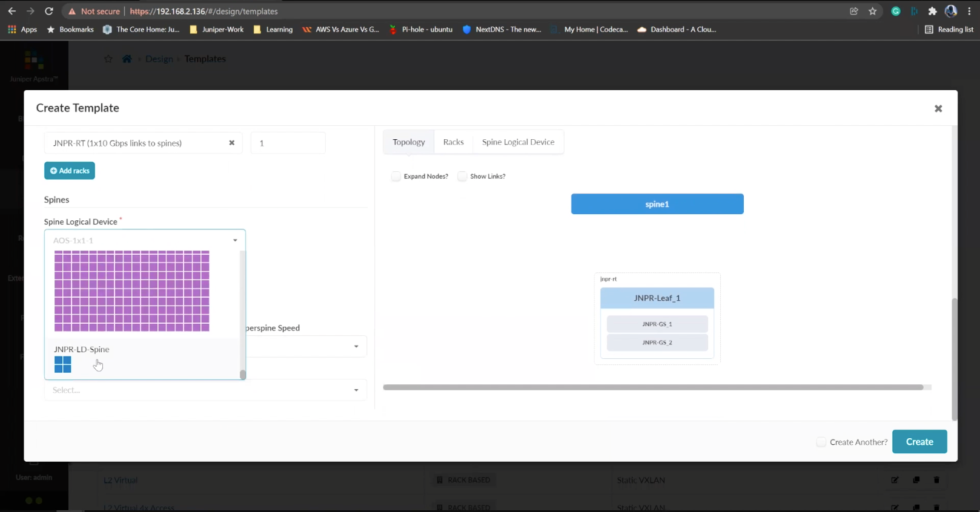Open the Bookmarks folder star
Image resolution: width=980 pixels, height=512 pixels.
click(70, 29)
